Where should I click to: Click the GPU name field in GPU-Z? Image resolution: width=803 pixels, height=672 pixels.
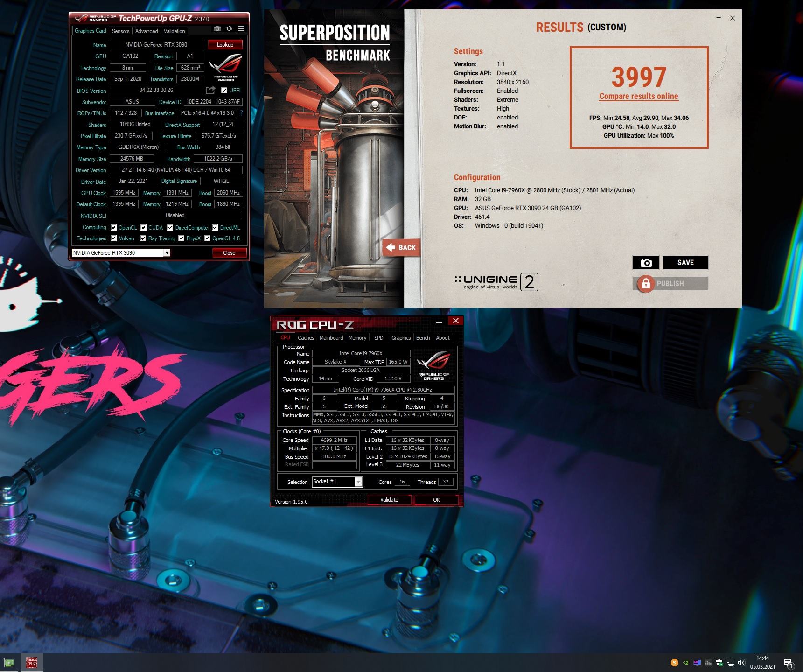[156, 45]
